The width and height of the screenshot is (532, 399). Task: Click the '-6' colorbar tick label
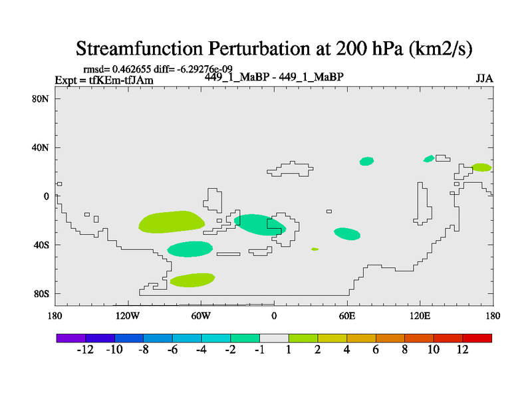coord(172,350)
